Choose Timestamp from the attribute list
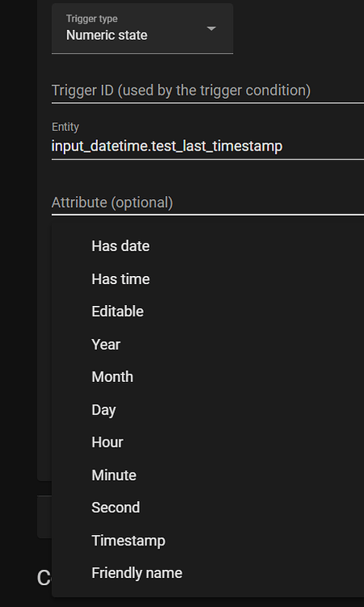This screenshot has width=364, height=607. pos(208,541)
